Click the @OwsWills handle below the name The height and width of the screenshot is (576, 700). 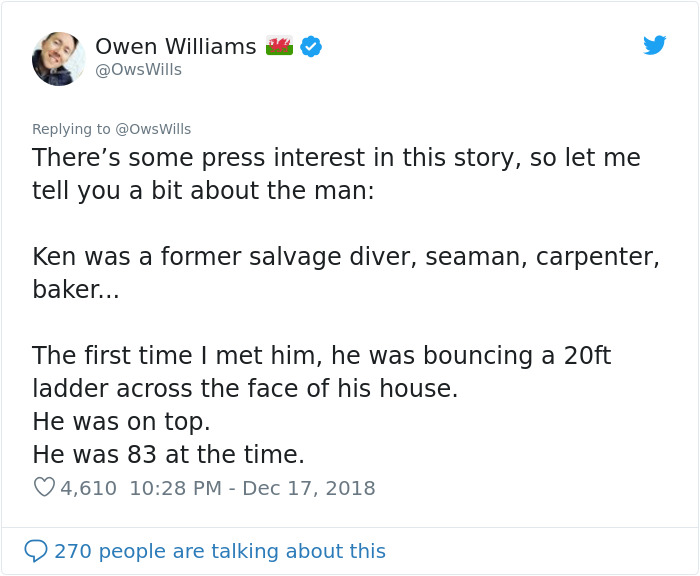click(x=138, y=69)
